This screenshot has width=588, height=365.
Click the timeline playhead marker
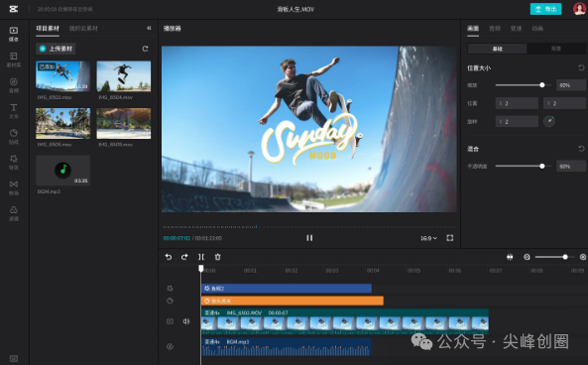201,268
